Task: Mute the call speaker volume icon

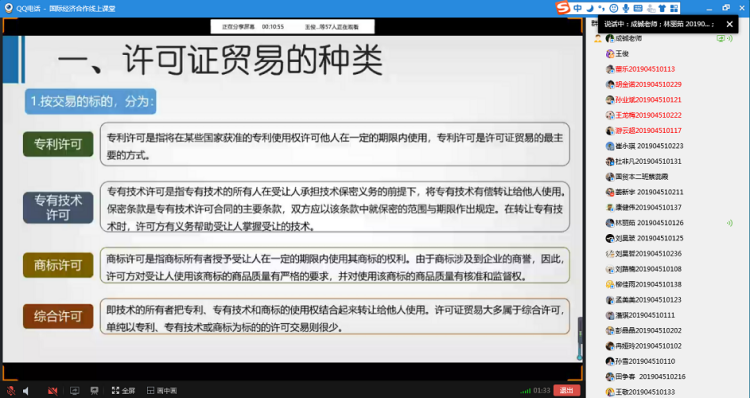Action: tap(26, 391)
